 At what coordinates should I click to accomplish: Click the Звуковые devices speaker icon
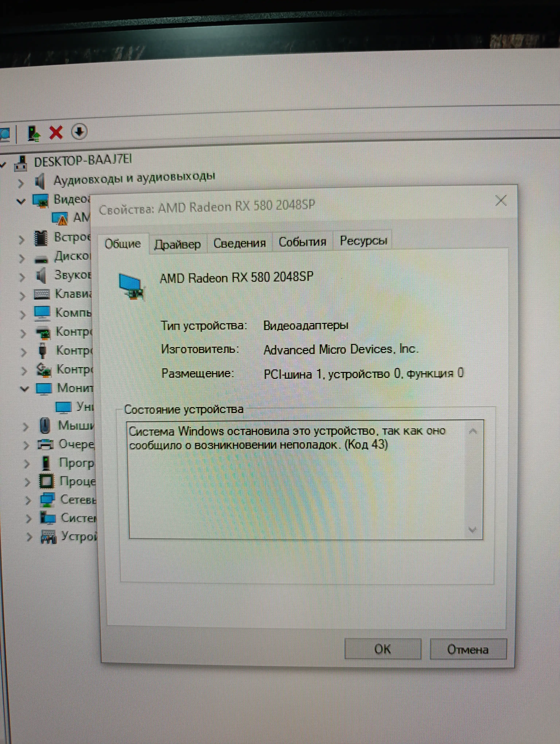(41, 276)
